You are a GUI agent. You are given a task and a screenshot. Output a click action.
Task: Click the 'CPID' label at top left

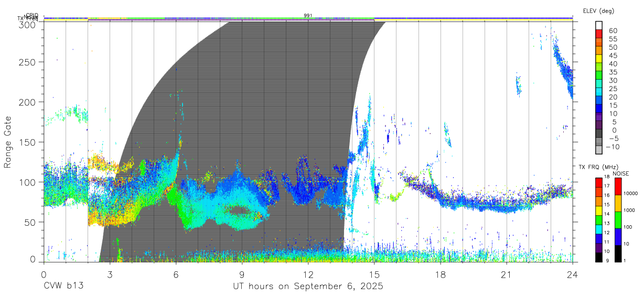32,15
